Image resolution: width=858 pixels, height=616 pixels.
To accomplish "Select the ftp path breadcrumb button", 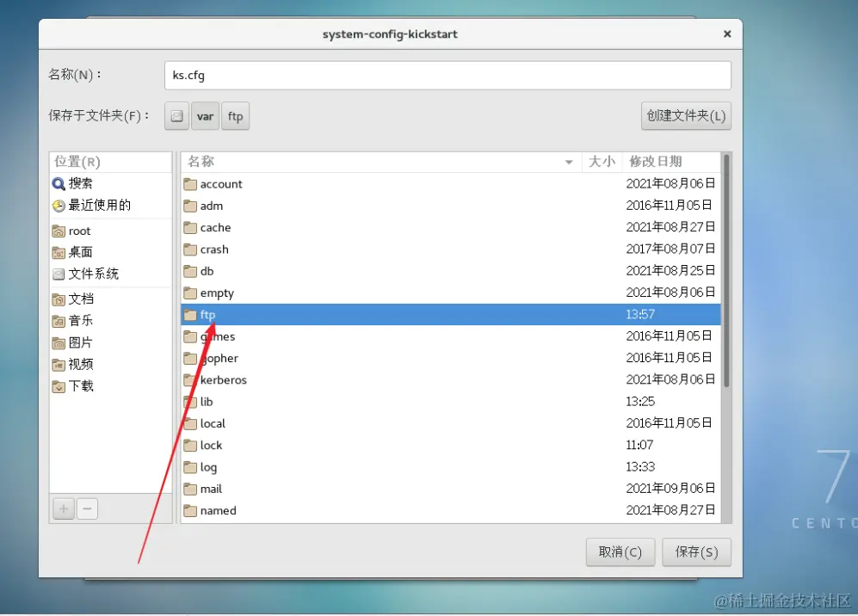I will pos(235,116).
